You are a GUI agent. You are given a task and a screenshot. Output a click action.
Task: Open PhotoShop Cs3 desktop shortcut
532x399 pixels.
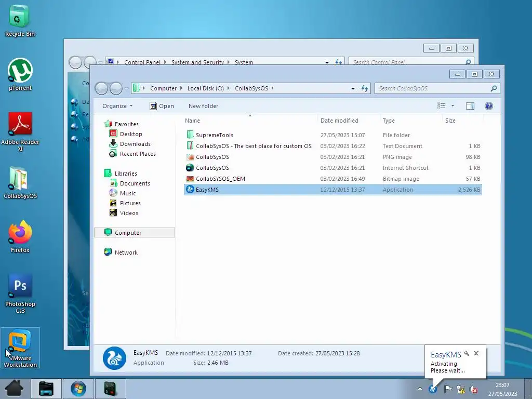pos(20,294)
